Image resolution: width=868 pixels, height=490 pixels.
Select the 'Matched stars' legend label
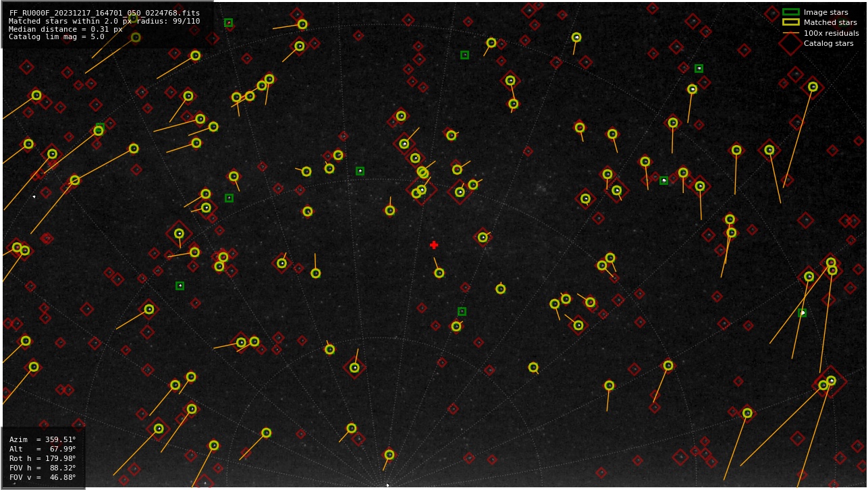coord(830,22)
